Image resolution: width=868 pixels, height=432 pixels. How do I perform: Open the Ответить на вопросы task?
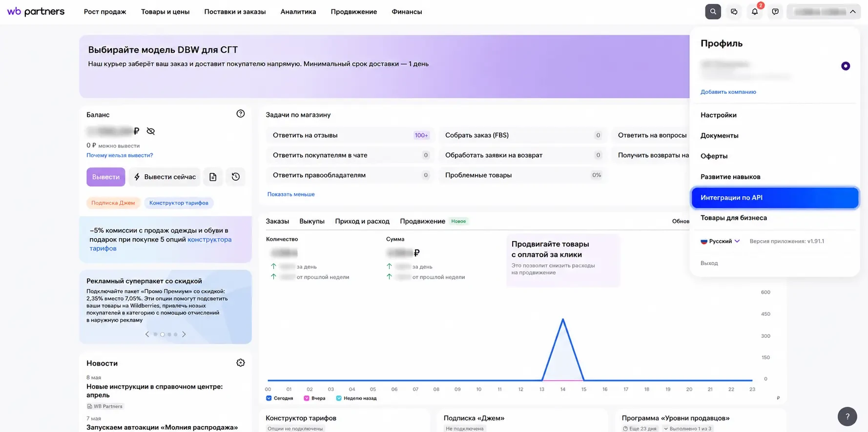[650, 135]
